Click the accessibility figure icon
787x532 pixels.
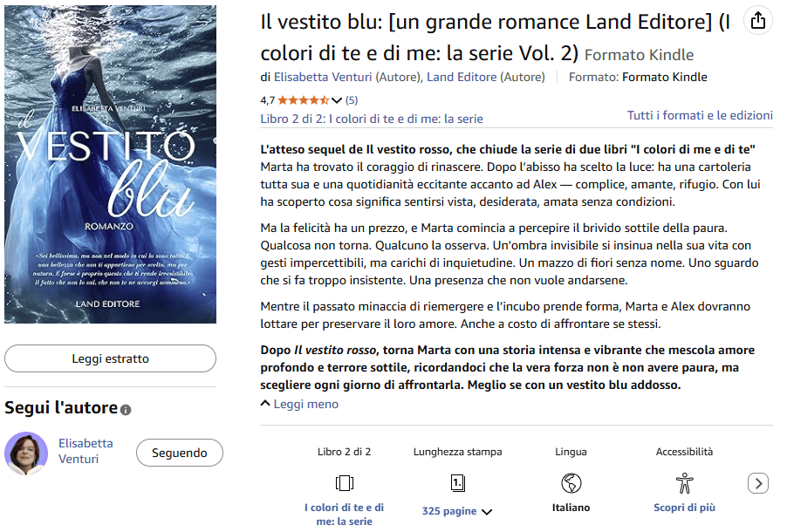pos(685,483)
